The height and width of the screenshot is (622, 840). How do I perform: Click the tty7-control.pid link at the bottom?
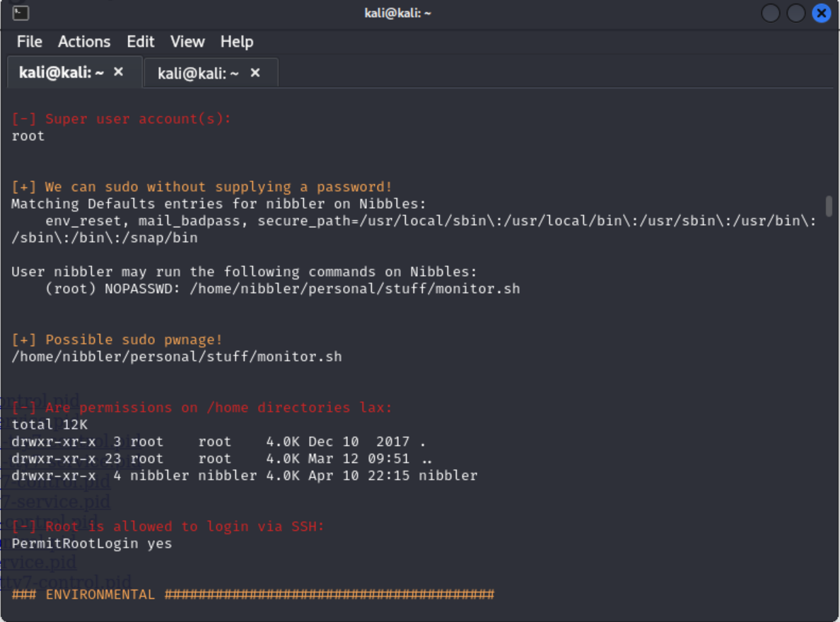67,583
